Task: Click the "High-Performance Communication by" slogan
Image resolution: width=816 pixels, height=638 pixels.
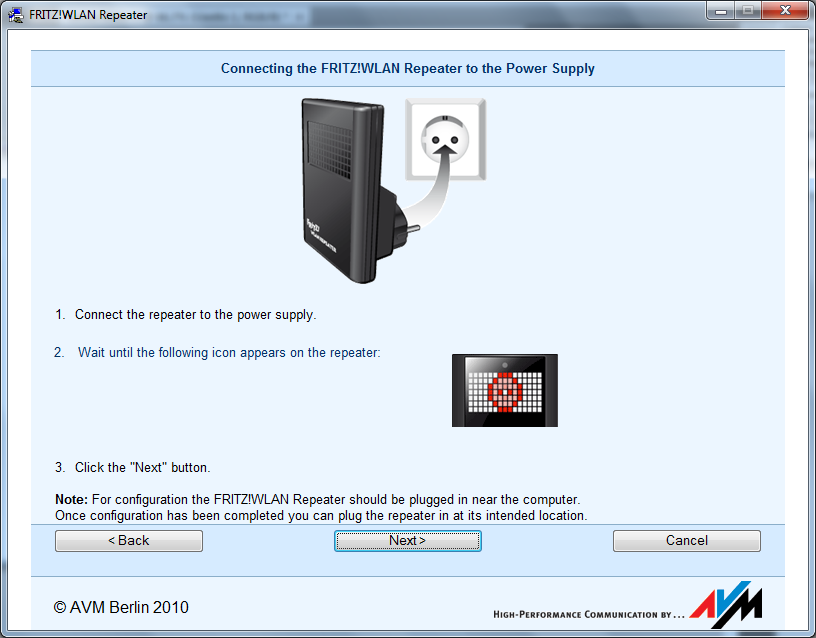Action: tap(590, 614)
